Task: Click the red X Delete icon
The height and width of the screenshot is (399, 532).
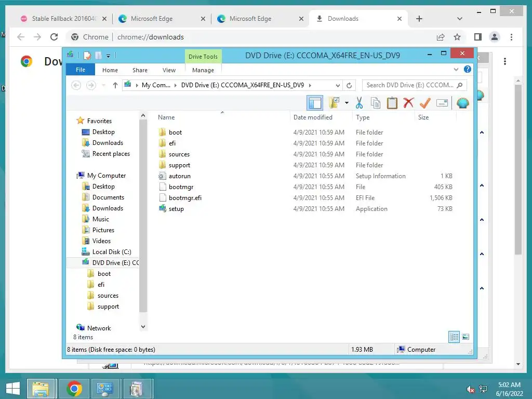Action: click(x=408, y=103)
